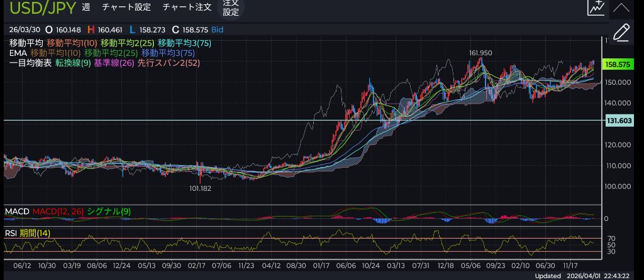
Task: Select the 一目均衡表 indicator label
Action: (30, 63)
